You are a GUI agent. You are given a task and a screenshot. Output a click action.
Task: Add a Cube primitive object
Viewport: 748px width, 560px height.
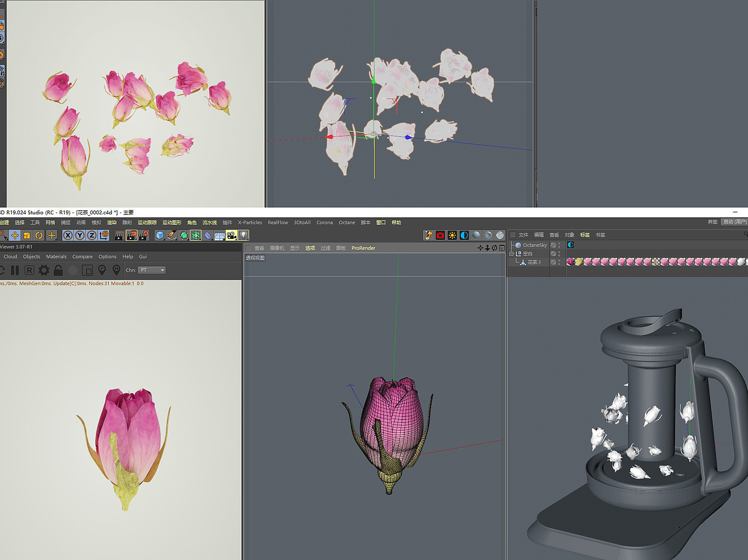pos(160,235)
